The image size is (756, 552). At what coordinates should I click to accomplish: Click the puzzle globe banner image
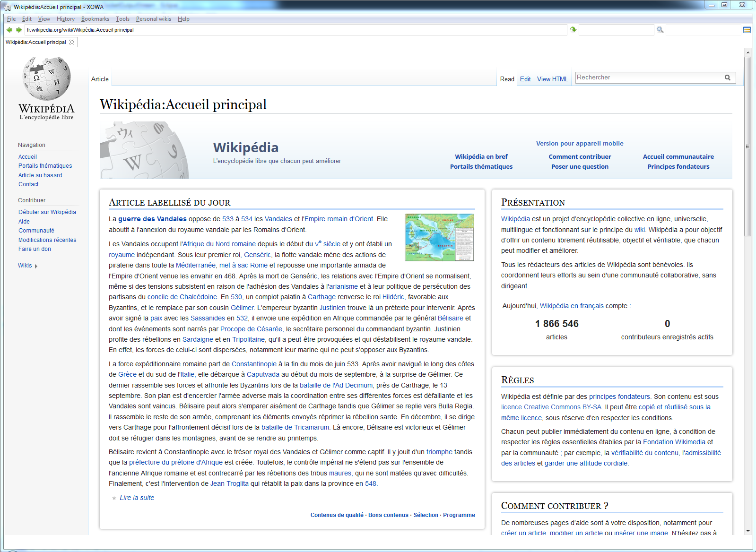point(144,150)
